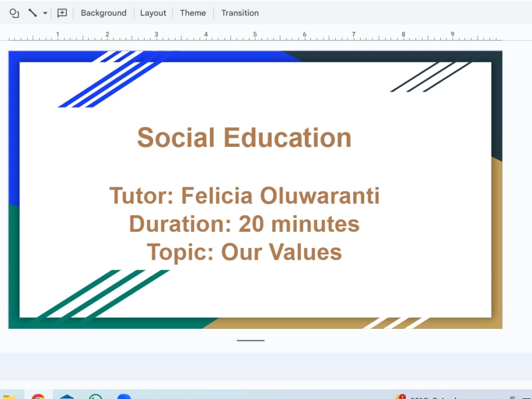Open the Line tool dropdown arrow

pyautogui.click(x=45, y=13)
